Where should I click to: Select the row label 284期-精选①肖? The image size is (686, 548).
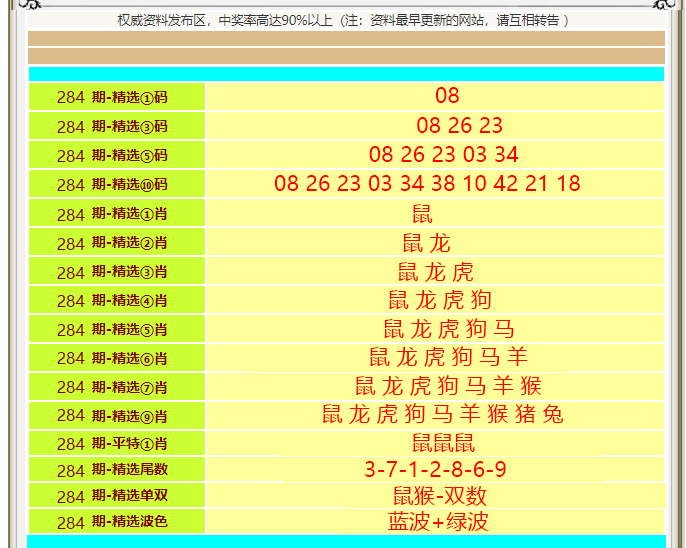click(x=112, y=213)
